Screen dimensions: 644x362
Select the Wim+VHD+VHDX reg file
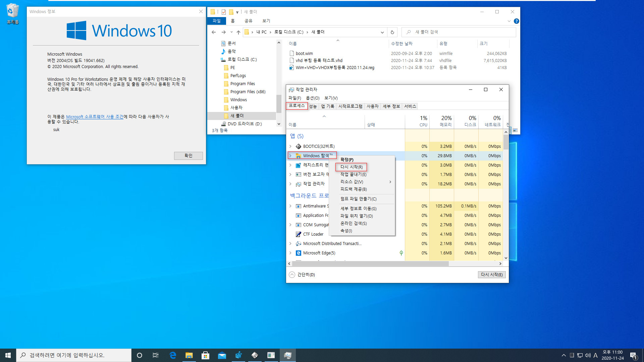coord(335,68)
